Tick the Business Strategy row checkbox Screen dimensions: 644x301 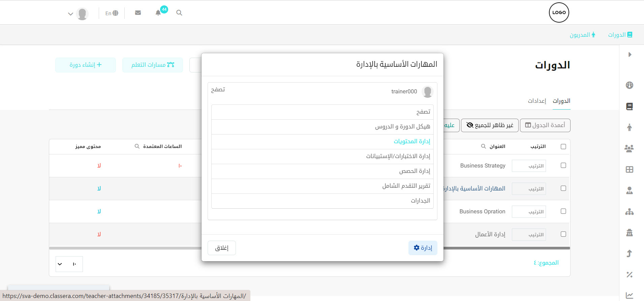click(563, 165)
